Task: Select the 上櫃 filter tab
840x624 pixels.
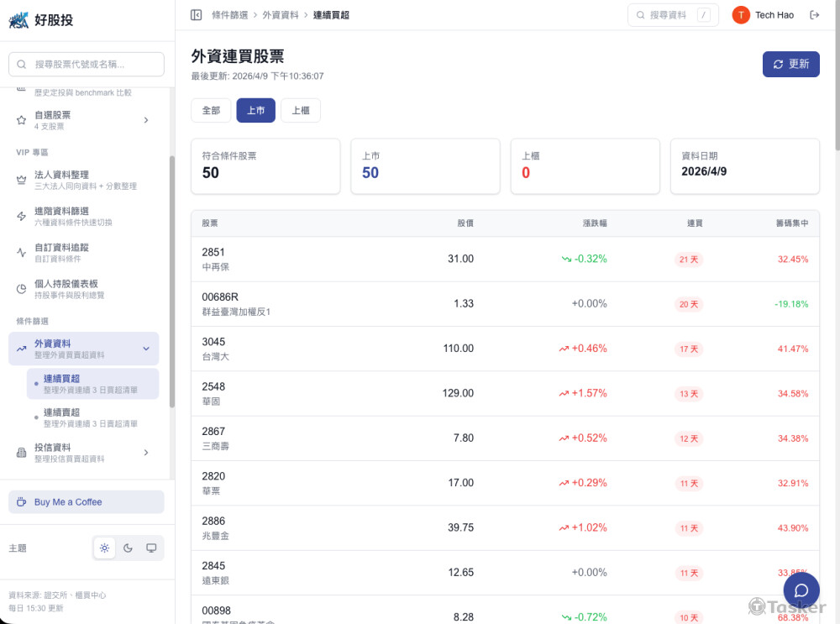Action: click(x=300, y=111)
